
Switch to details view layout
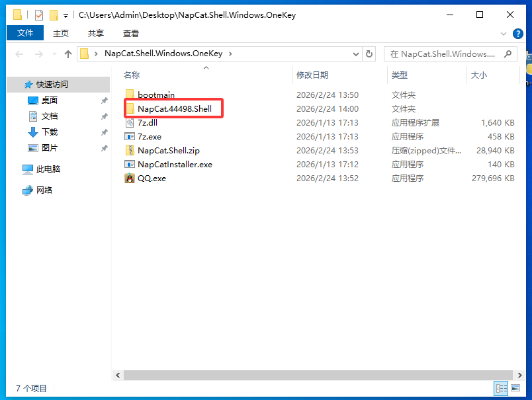pyautogui.click(x=501, y=388)
